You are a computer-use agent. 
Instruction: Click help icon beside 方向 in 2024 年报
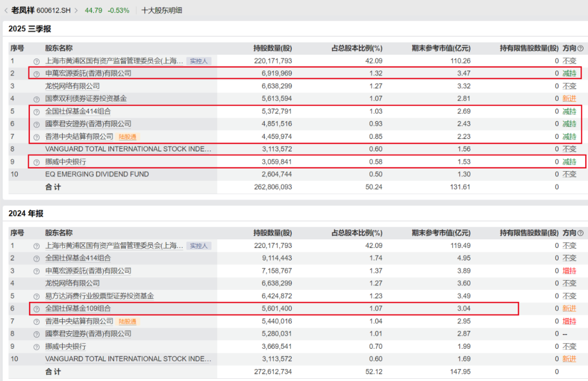point(580,233)
